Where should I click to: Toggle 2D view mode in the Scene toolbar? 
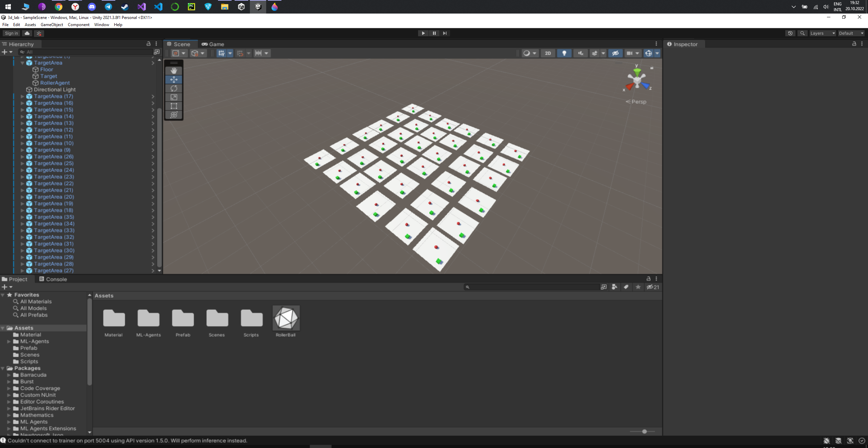(548, 53)
